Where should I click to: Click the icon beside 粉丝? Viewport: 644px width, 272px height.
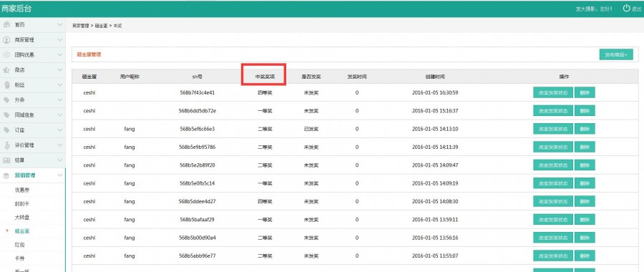tap(6, 84)
